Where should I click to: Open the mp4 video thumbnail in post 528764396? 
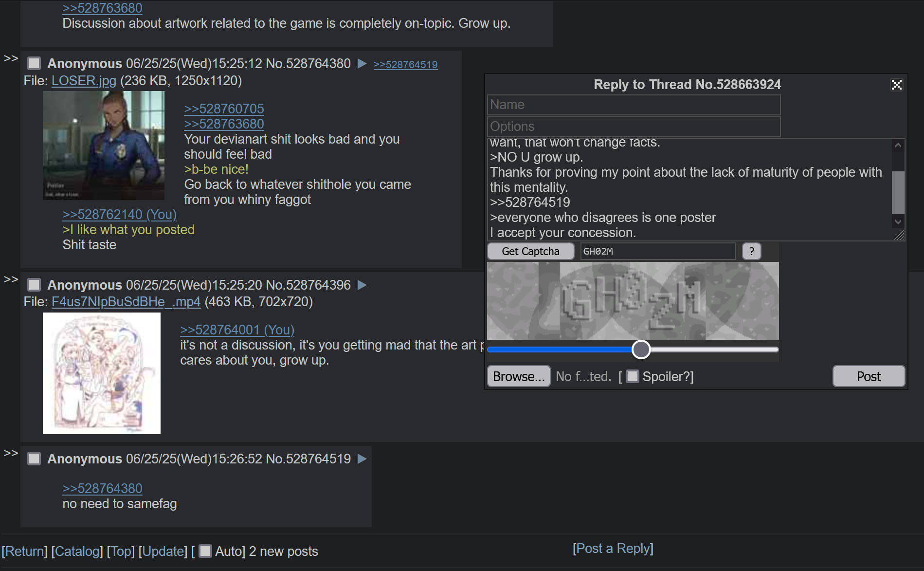[x=102, y=373]
